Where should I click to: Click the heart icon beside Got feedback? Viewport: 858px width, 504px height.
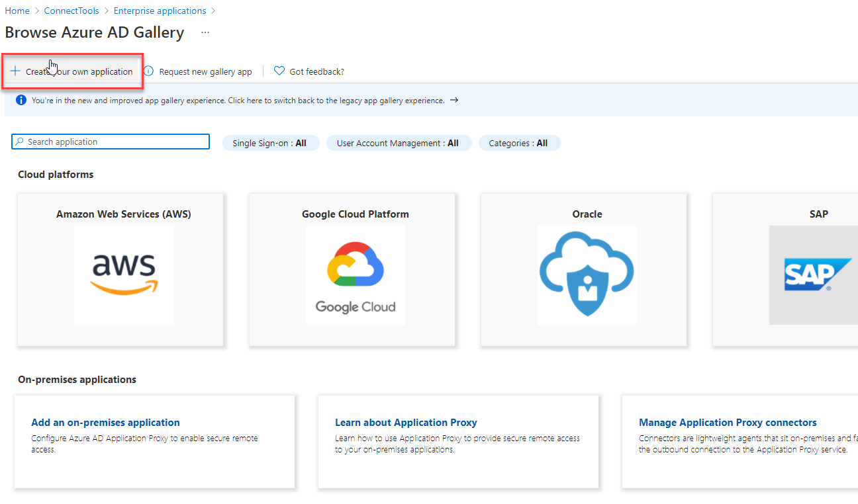(279, 71)
